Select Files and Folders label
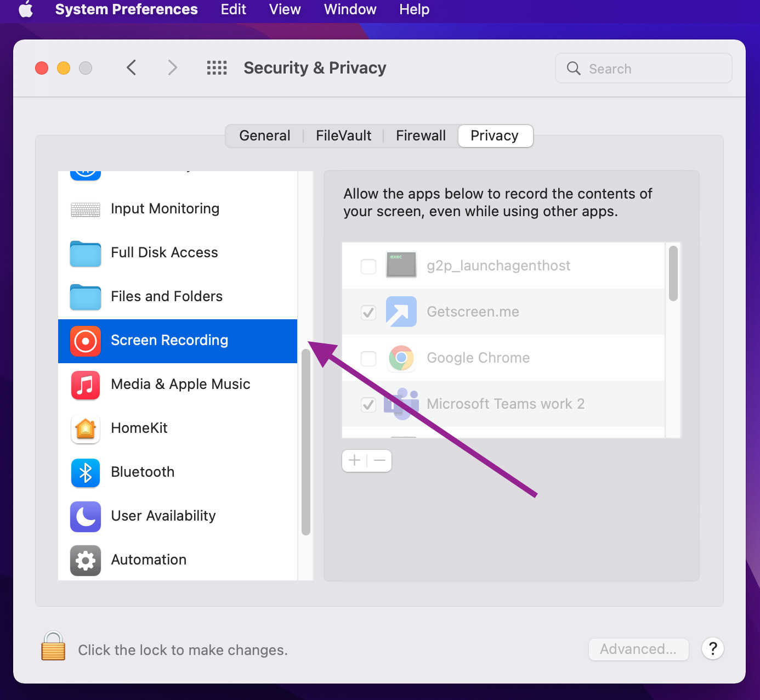Screen dimensions: 760x700 point(167,296)
